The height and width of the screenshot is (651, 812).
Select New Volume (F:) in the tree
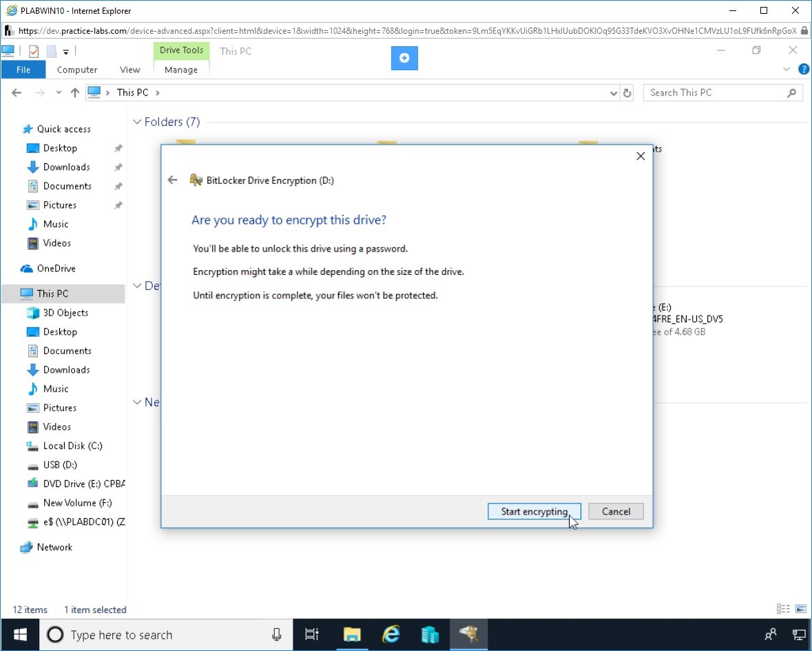coord(77,503)
